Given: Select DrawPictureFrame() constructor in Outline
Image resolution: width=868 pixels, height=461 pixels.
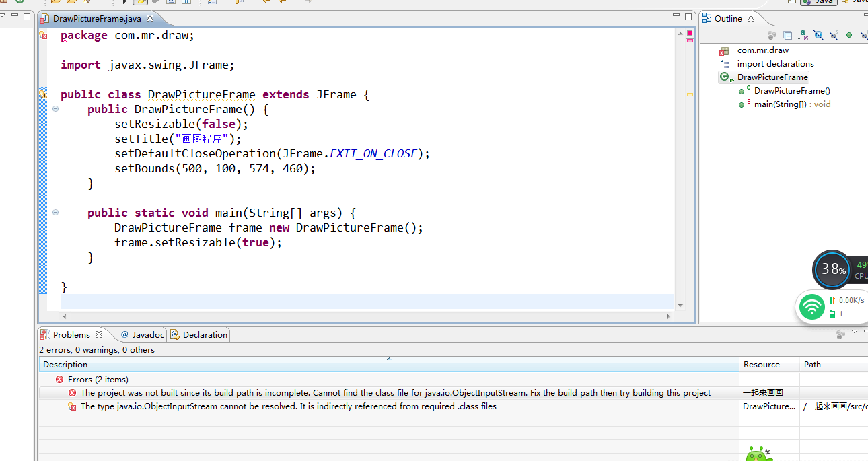Looking at the screenshot, I should click(x=792, y=91).
